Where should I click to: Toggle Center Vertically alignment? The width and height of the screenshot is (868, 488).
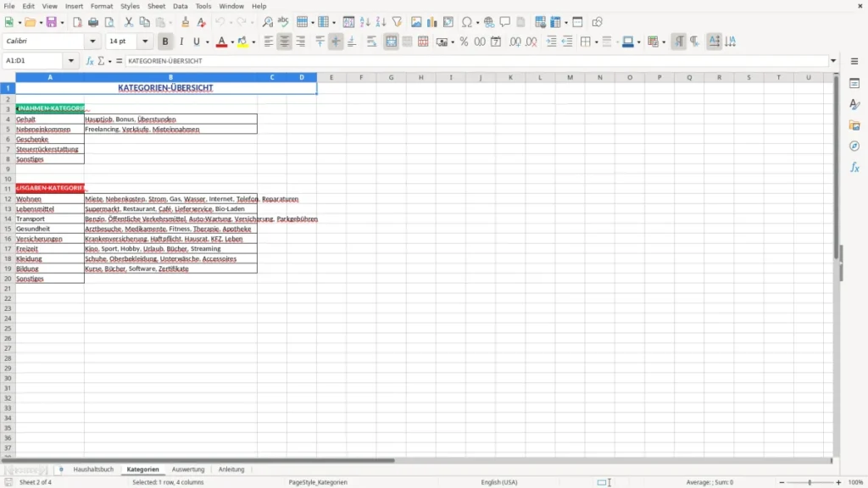coord(336,42)
